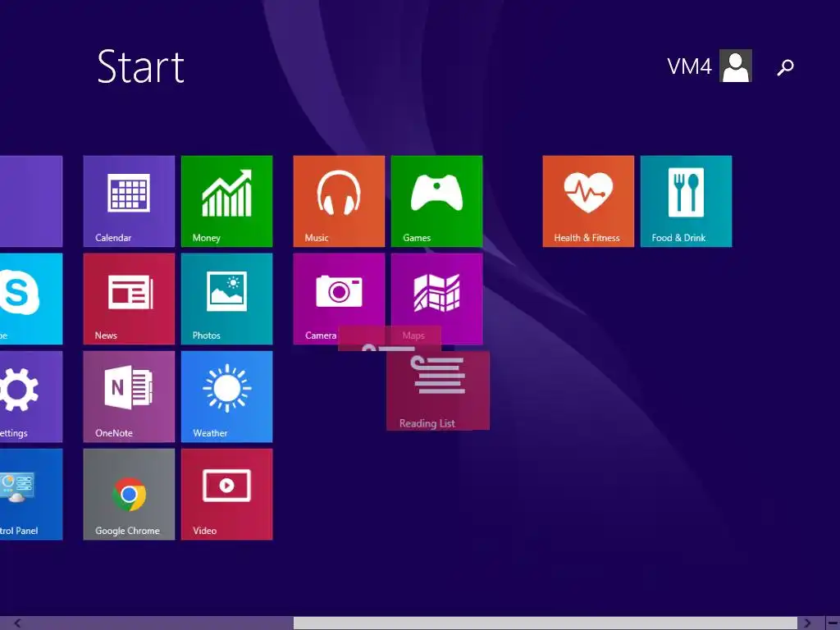Open the Photos tile
The width and height of the screenshot is (840, 630).
pos(226,299)
